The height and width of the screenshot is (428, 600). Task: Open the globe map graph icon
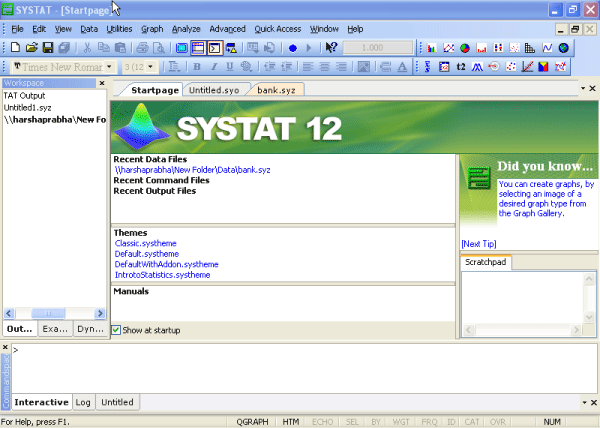coord(564,48)
